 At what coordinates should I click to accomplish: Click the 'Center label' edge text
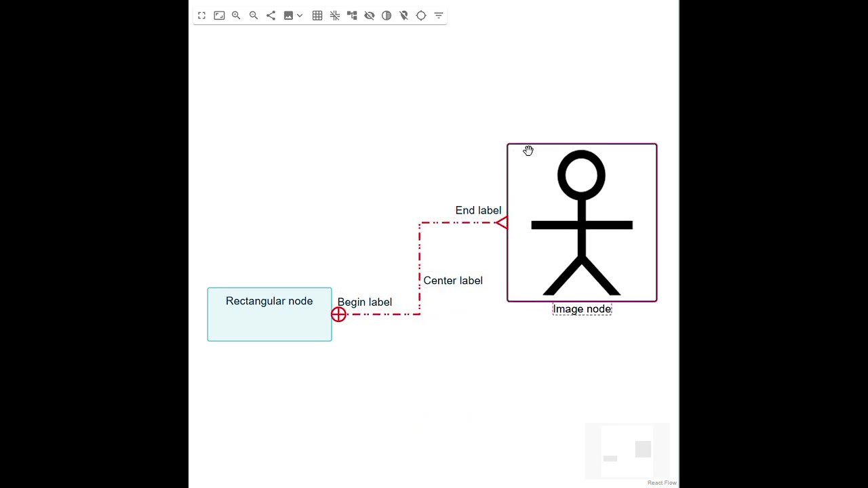[x=453, y=281]
